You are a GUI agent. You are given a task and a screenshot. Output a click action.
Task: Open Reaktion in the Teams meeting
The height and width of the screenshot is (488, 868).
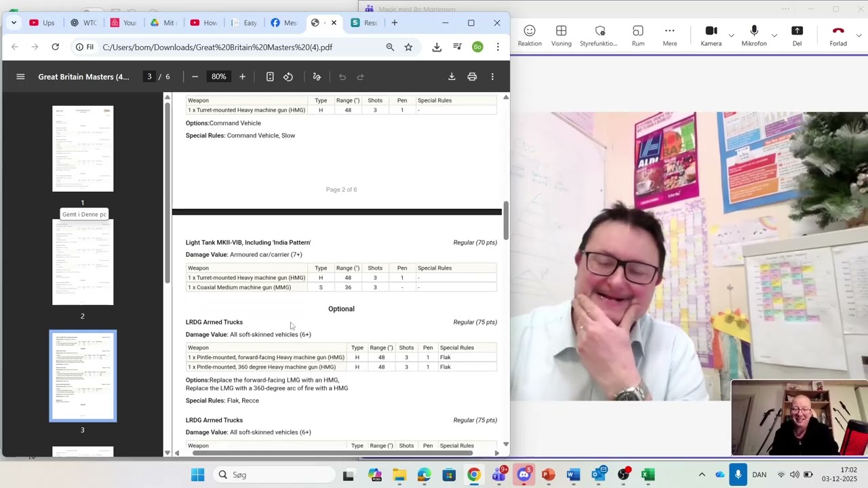coord(530,36)
